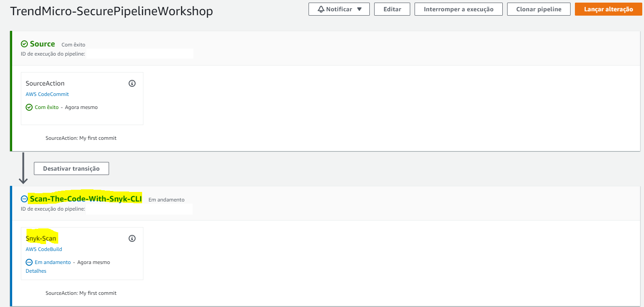Click the bell icon in Notificar
The height and width of the screenshot is (307, 644).
coord(321,9)
